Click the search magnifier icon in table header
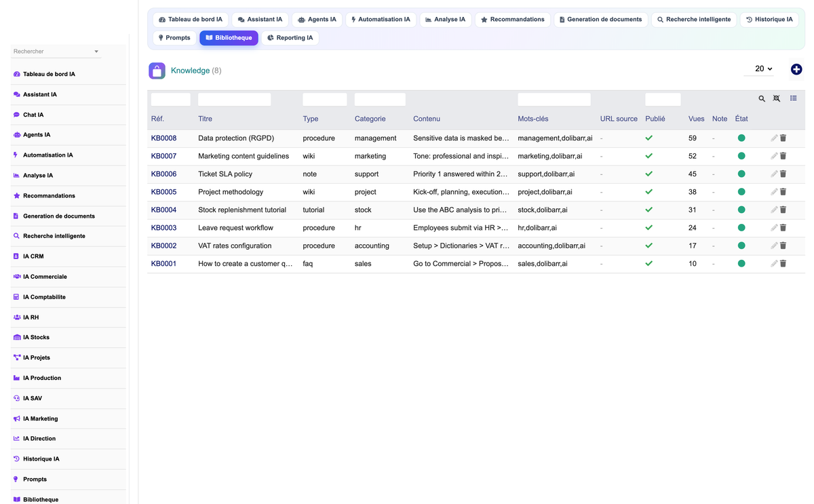Image resolution: width=814 pixels, height=504 pixels. tap(762, 99)
